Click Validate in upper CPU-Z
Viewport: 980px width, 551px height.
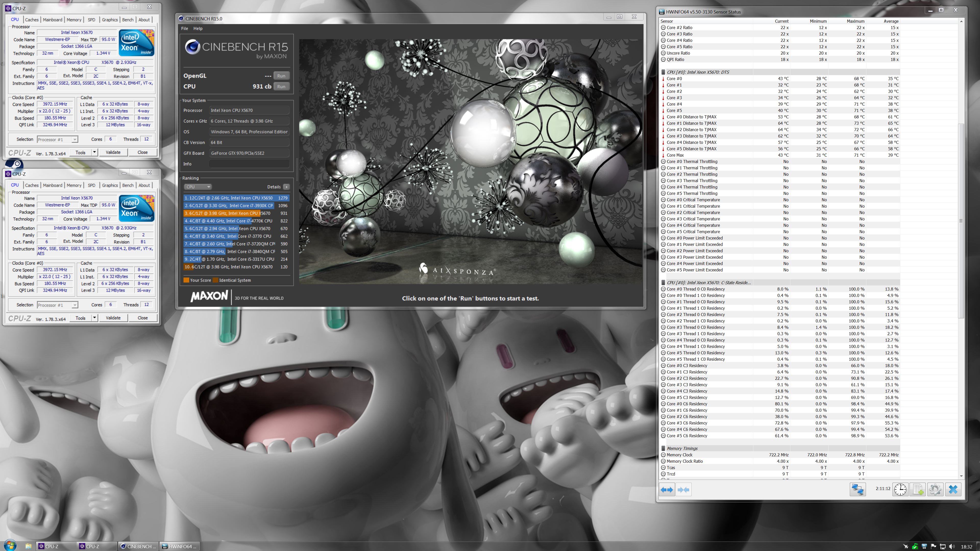pos(113,152)
